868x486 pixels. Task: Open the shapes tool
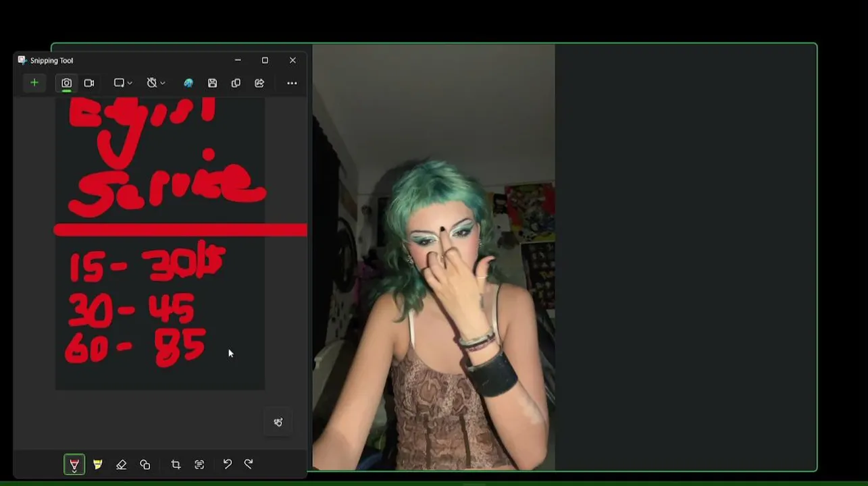click(145, 464)
